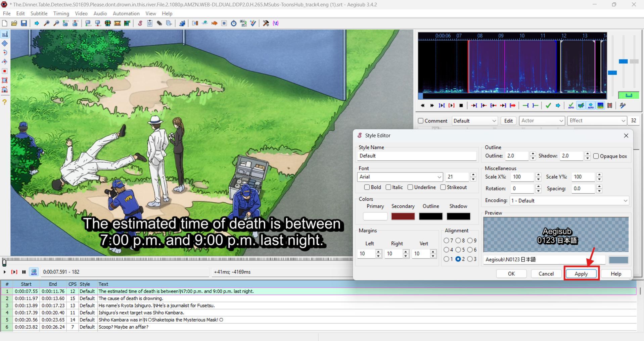Select alignment 1 radio button
This screenshot has height=341, width=644.
point(446,259)
